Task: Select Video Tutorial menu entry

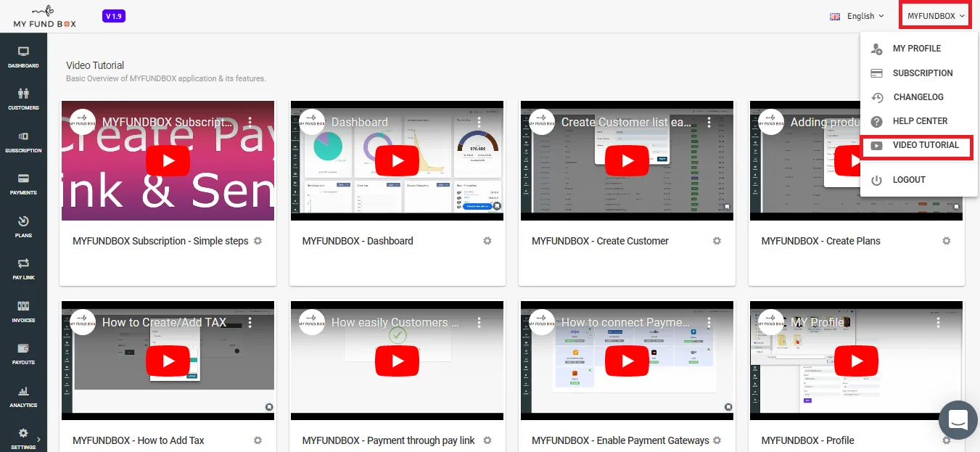Action: [x=917, y=145]
